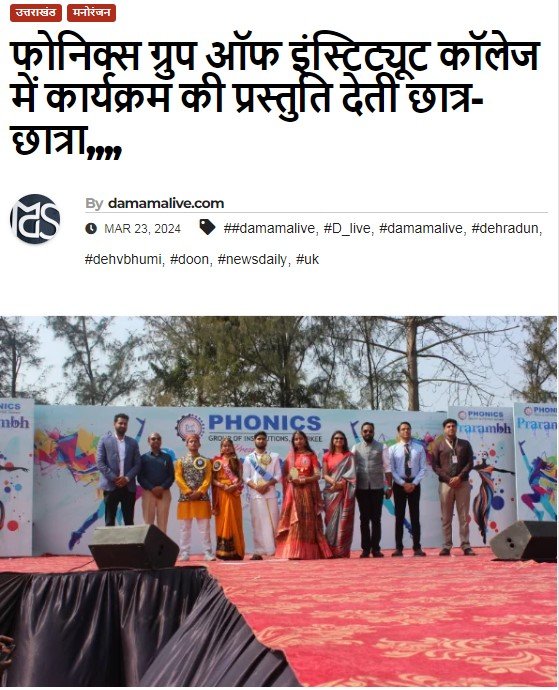559x690 pixels.
Task: Click the MAR 23, 2024 date
Action: (x=142, y=229)
